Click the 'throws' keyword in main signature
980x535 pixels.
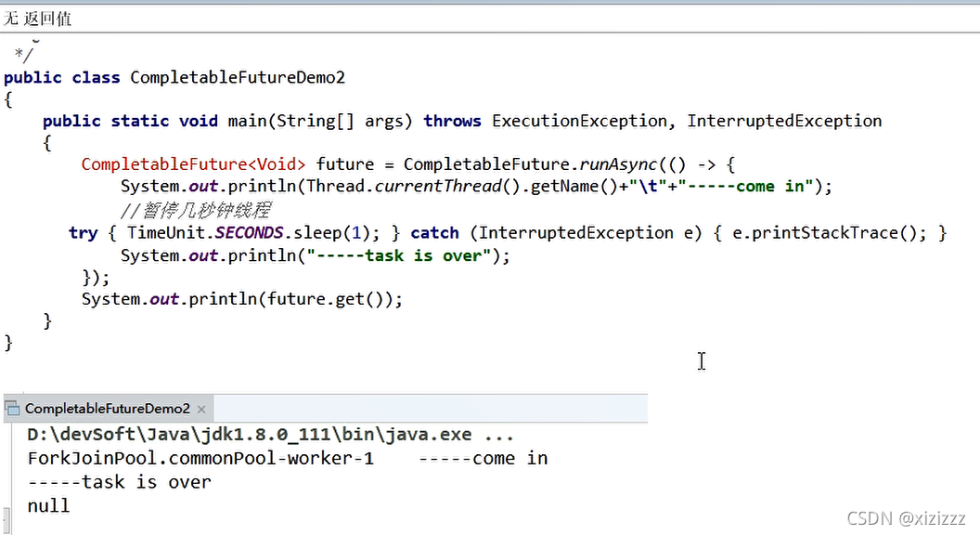click(x=452, y=121)
